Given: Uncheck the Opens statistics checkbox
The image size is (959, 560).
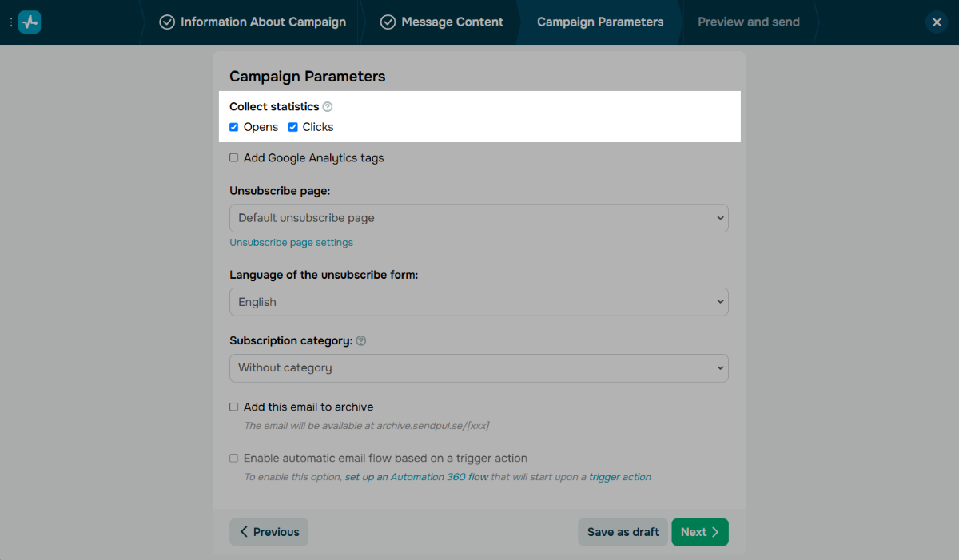Looking at the screenshot, I should pyautogui.click(x=234, y=127).
